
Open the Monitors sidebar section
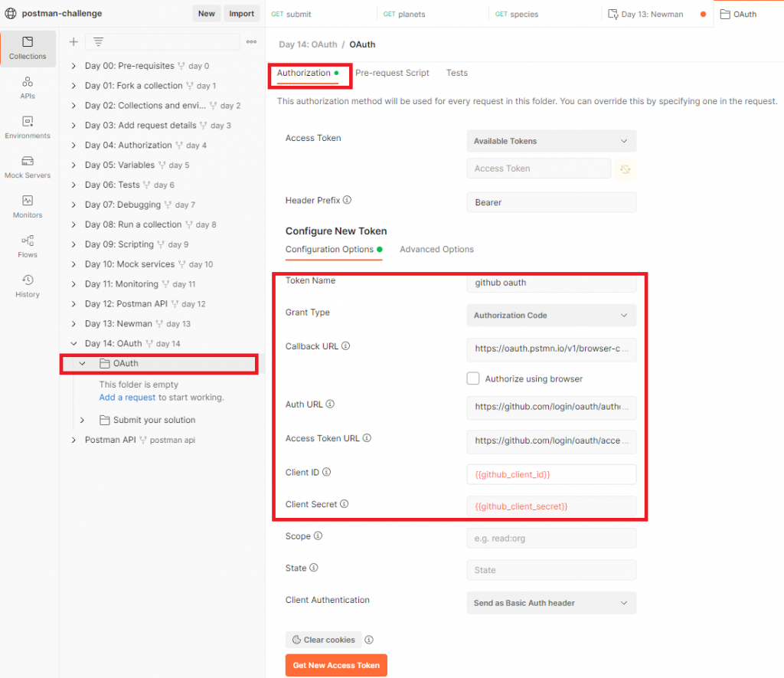28,207
